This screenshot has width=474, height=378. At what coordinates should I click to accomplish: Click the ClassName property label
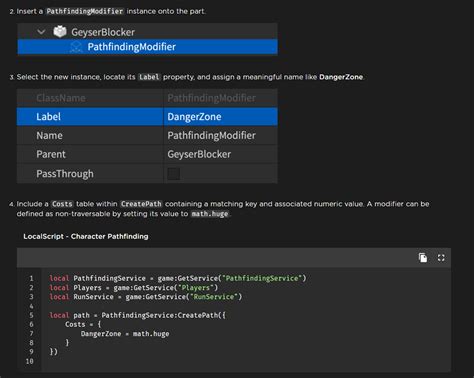click(61, 98)
